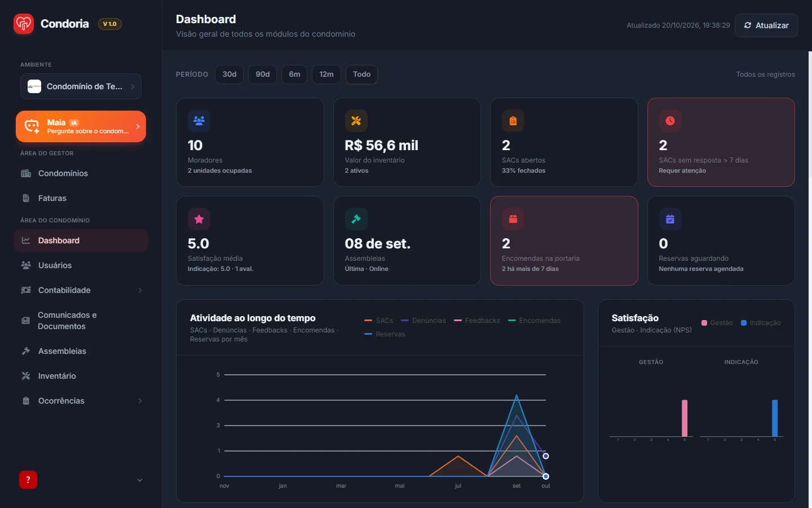
Task: Toggle the Feedbacks series in chart legend
Action: pos(477,321)
